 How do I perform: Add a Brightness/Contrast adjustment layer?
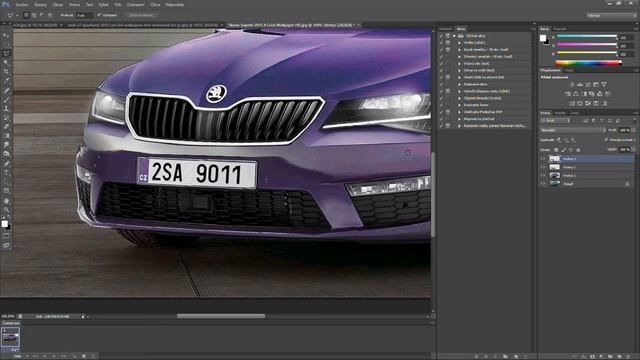571,84
